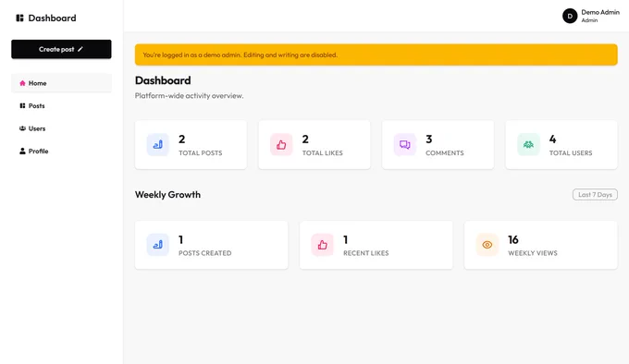Open the Last 7 Days range selector
629x364 pixels.
click(595, 195)
